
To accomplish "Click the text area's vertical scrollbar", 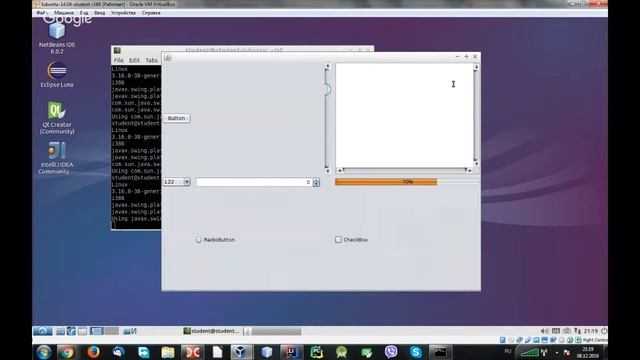I will [476, 115].
